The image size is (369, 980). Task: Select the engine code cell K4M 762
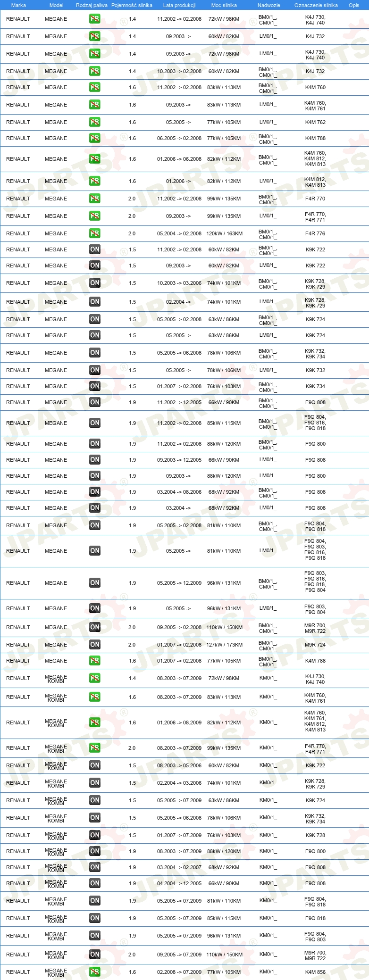pos(315,122)
